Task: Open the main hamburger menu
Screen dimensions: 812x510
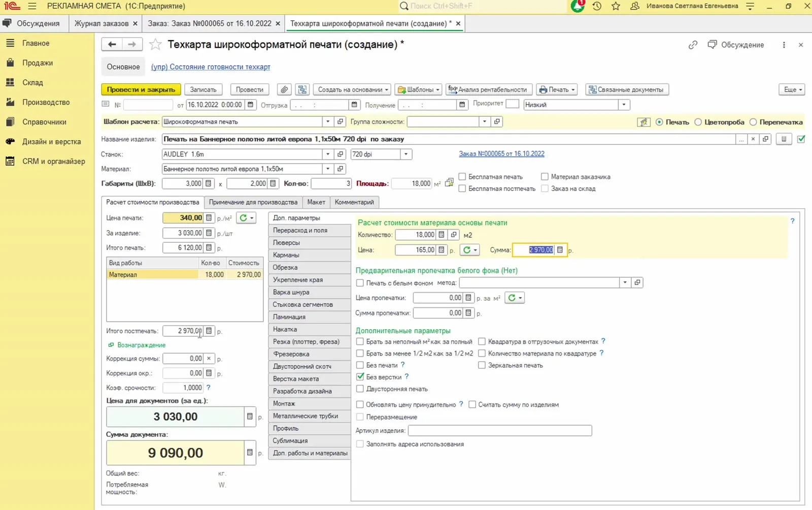Action: tap(32, 6)
